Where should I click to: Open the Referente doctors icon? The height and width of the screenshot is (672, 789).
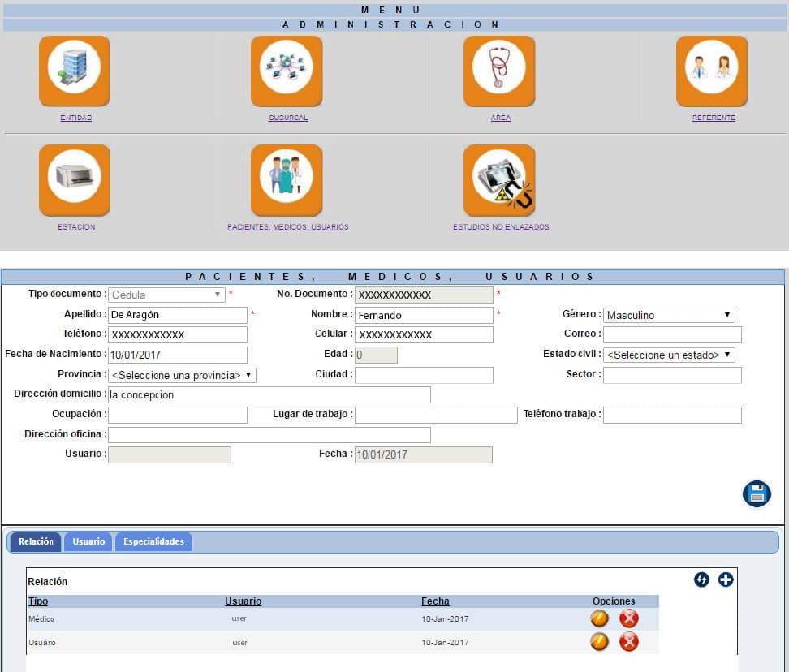(x=712, y=71)
